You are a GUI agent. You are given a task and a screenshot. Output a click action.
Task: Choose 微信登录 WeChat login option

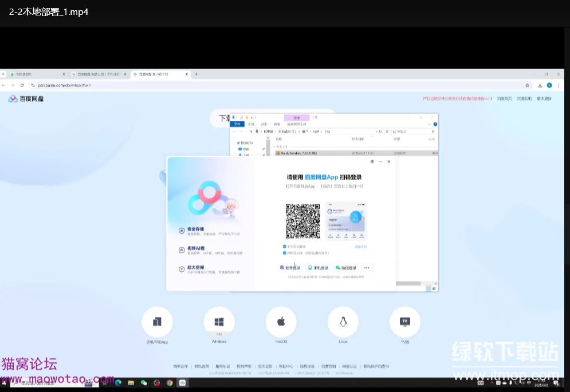[x=346, y=268]
